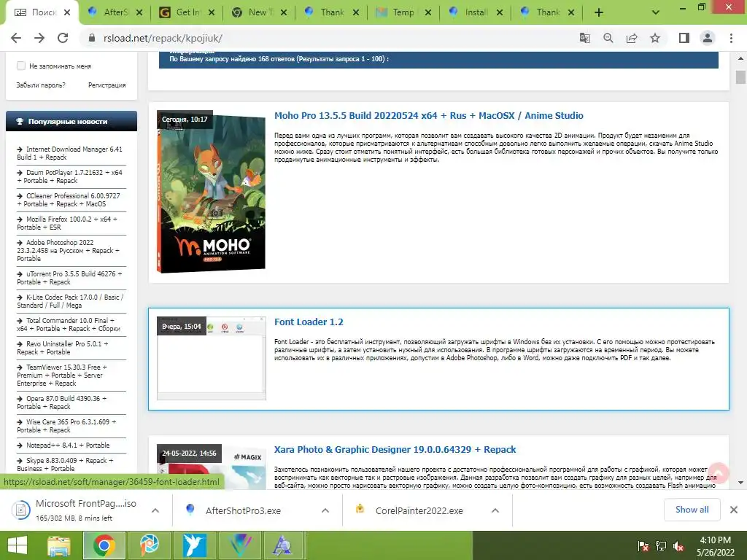Close the Temp tab
Screen dimensions: 747x560
coord(427,12)
